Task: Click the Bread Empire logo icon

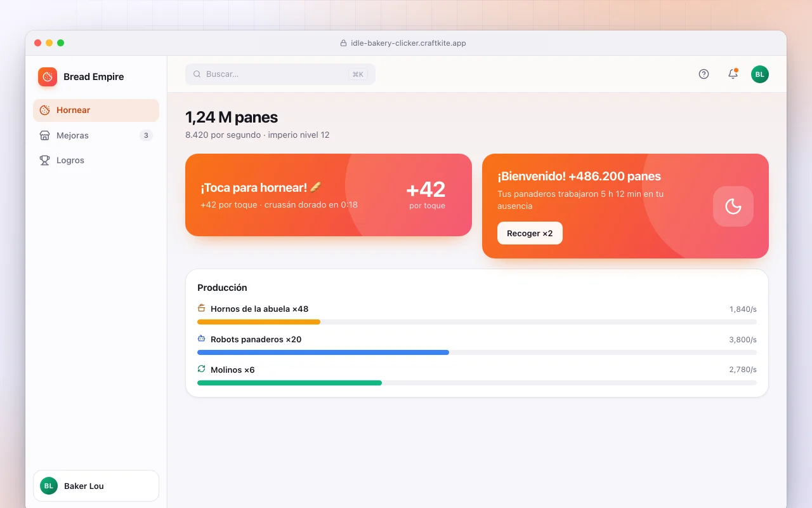Action: tap(48, 77)
